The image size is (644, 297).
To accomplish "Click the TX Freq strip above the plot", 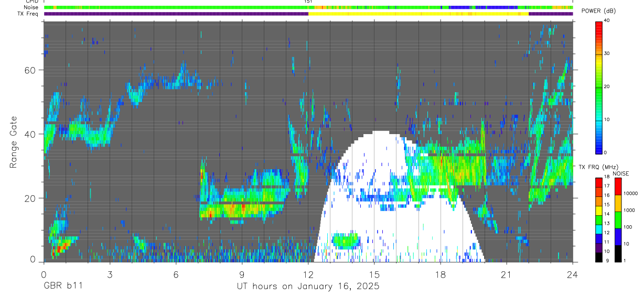I will click(308, 14).
